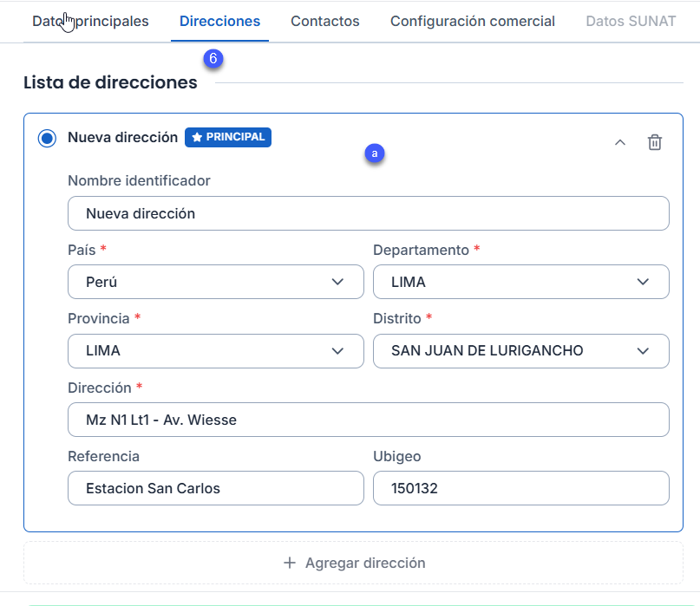Open the País dropdown showing Perú
700x606 pixels.
coord(216,282)
